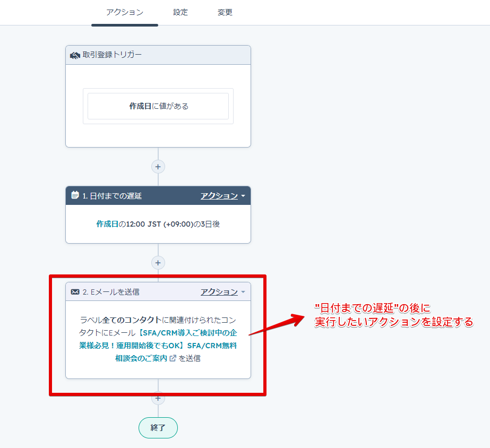This screenshot has width=490, height=448.
Task: Open the 取引登録トリガー card header
Action: [158, 55]
